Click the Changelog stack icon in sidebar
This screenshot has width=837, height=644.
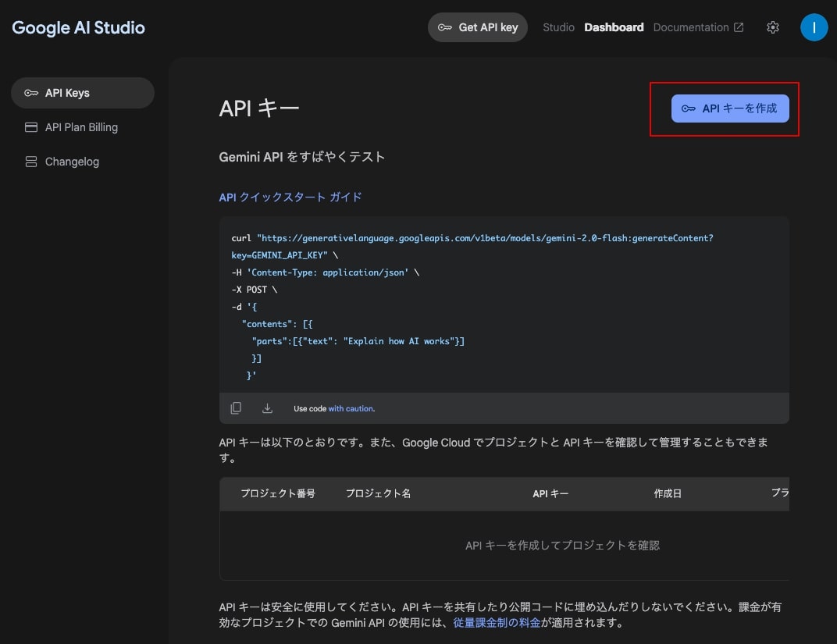pyautogui.click(x=31, y=162)
